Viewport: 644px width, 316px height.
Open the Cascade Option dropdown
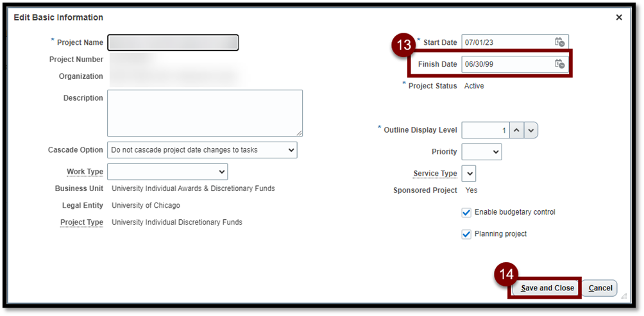tap(202, 150)
